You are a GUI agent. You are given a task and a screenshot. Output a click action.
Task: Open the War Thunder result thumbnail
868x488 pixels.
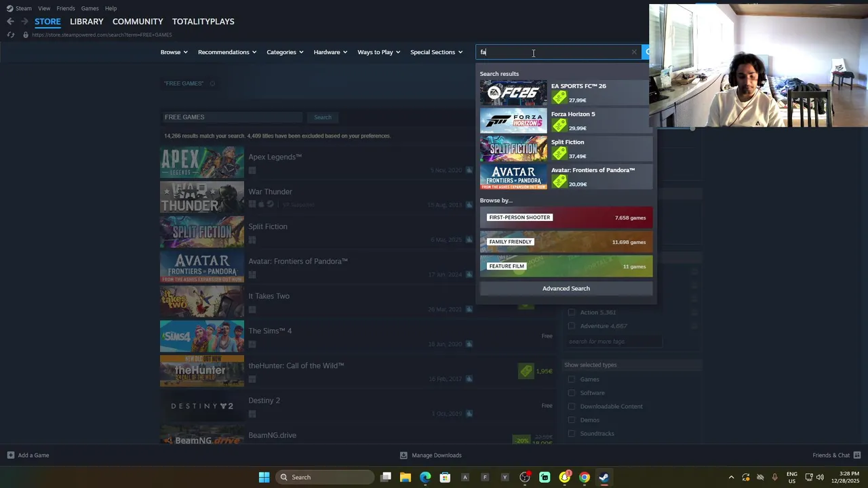tap(202, 197)
